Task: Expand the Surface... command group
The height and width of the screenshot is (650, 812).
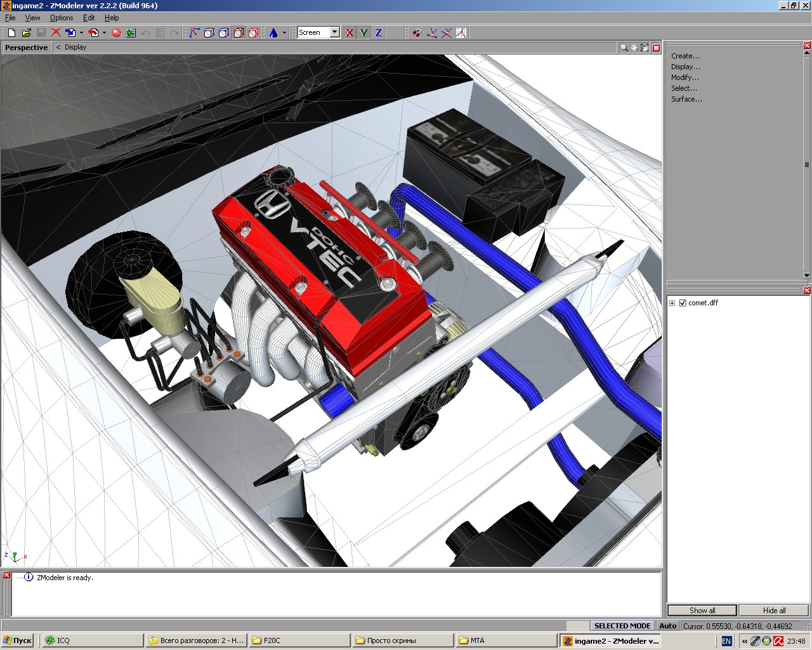Action: [x=686, y=99]
